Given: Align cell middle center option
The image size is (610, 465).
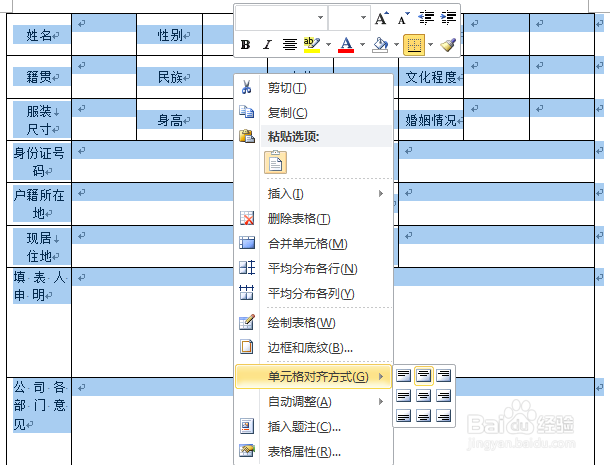Looking at the screenshot, I should click(x=424, y=396).
